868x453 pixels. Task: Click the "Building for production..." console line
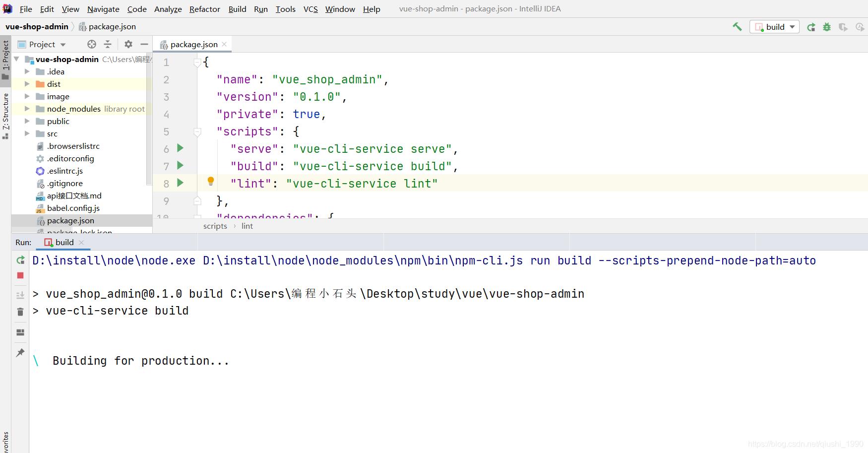tap(141, 361)
